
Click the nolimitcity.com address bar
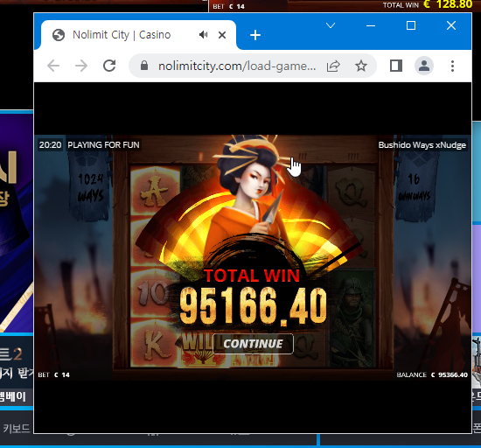click(236, 66)
